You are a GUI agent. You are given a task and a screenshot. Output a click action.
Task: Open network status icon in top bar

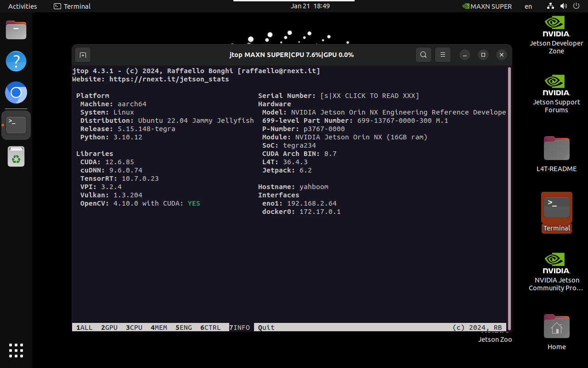point(551,6)
